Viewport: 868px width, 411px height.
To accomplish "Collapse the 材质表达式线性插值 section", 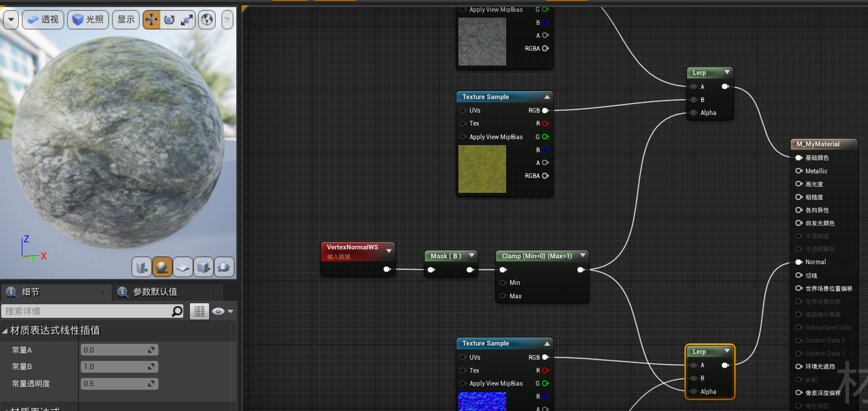I will coord(5,331).
